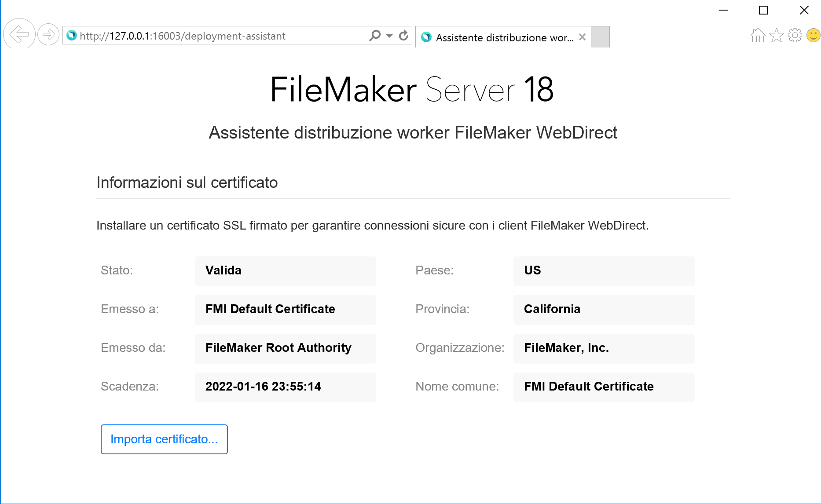Click the Scadenza: label
Screen dimensions: 821x504
click(x=129, y=387)
